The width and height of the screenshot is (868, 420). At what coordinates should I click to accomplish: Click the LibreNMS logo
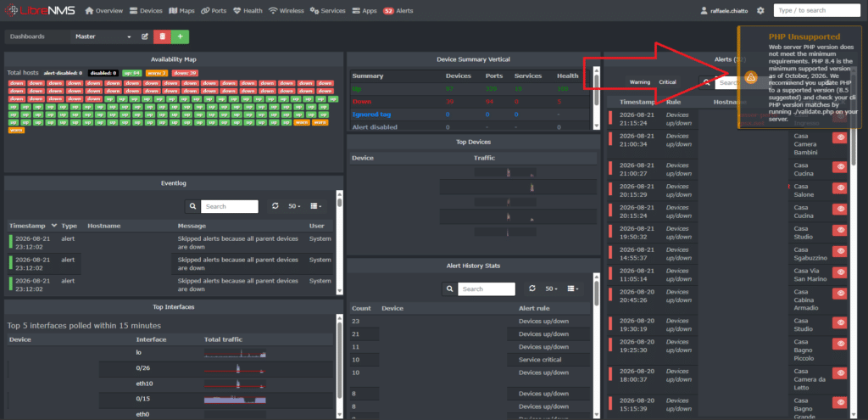pyautogui.click(x=41, y=10)
